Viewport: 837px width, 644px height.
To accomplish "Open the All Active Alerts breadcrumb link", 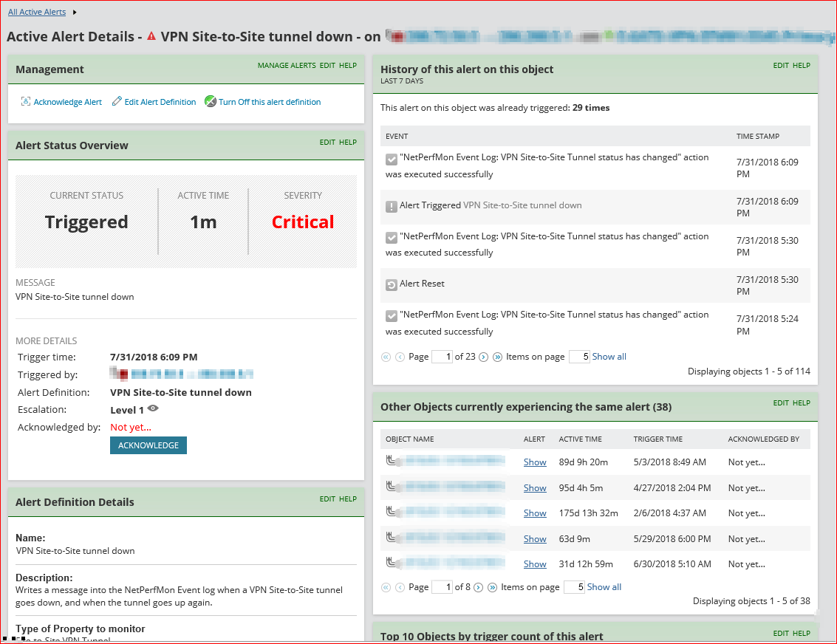I will [x=37, y=12].
